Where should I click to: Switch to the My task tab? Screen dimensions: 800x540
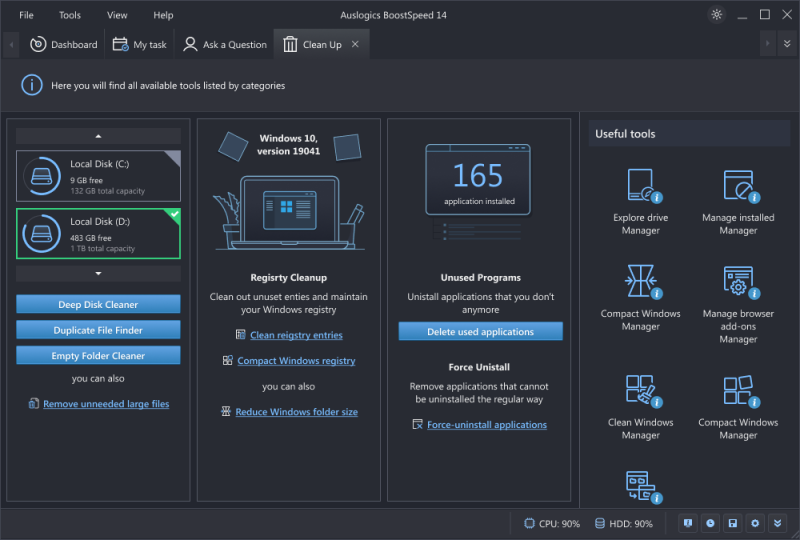click(x=139, y=44)
